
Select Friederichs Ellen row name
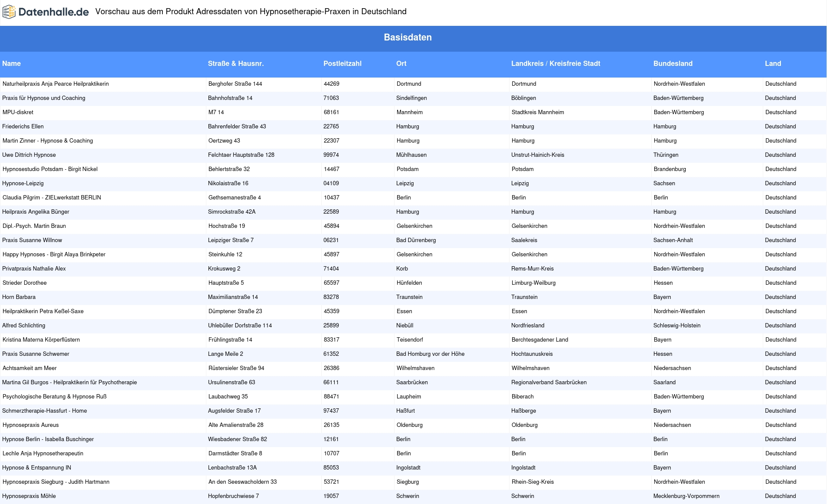point(23,127)
